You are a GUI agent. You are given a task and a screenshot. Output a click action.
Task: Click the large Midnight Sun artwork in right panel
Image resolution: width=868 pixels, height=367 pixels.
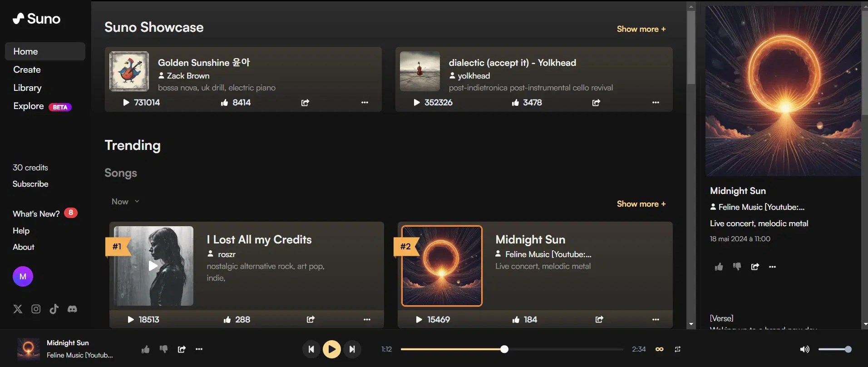[x=783, y=91]
